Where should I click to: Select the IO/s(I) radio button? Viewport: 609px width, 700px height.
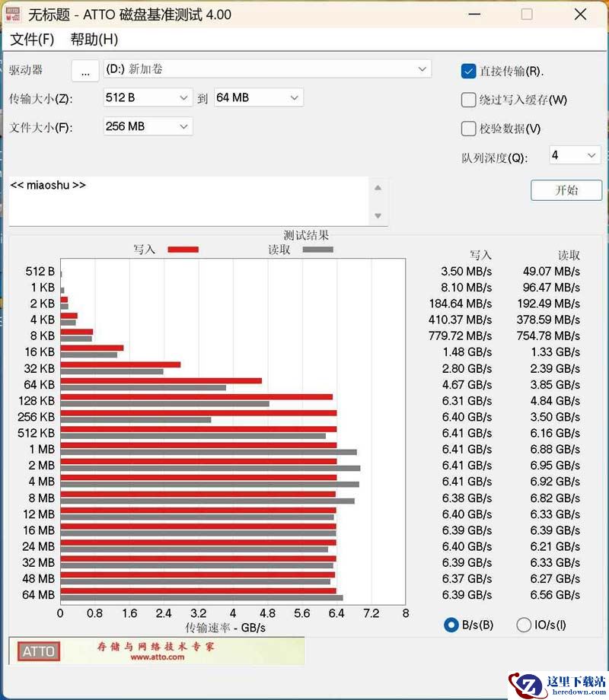tap(524, 625)
